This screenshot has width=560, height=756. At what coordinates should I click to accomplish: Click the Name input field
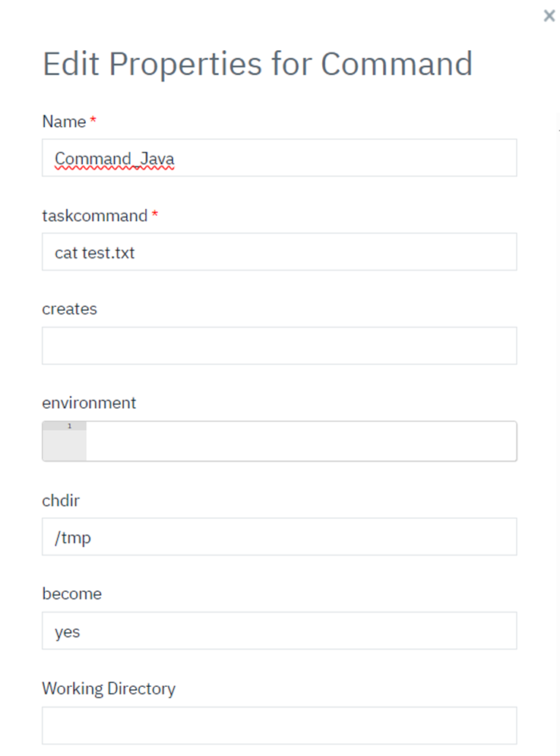279,158
